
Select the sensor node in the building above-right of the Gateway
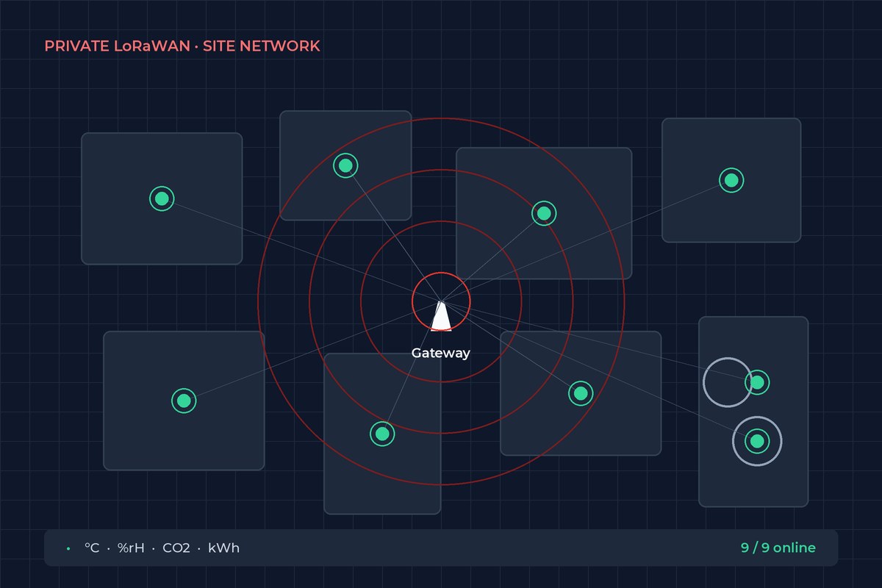click(x=544, y=213)
